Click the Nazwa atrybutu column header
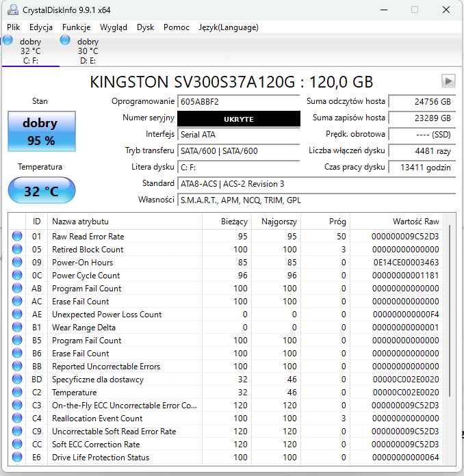 [x=125, y=222]
